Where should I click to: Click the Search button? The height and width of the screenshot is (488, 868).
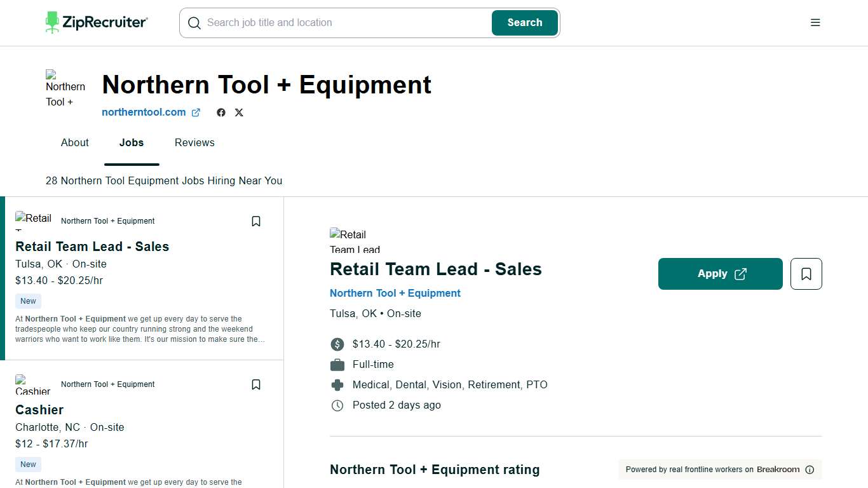524,22
